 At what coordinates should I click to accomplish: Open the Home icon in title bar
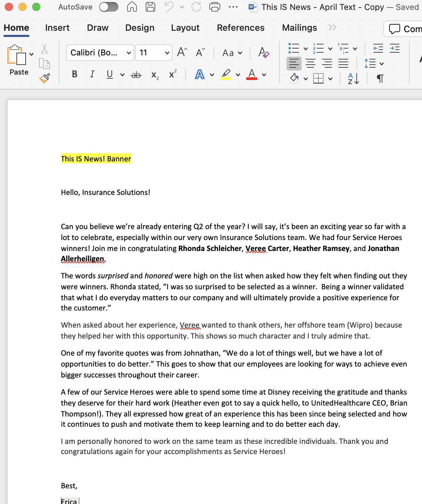click(132, 7)
